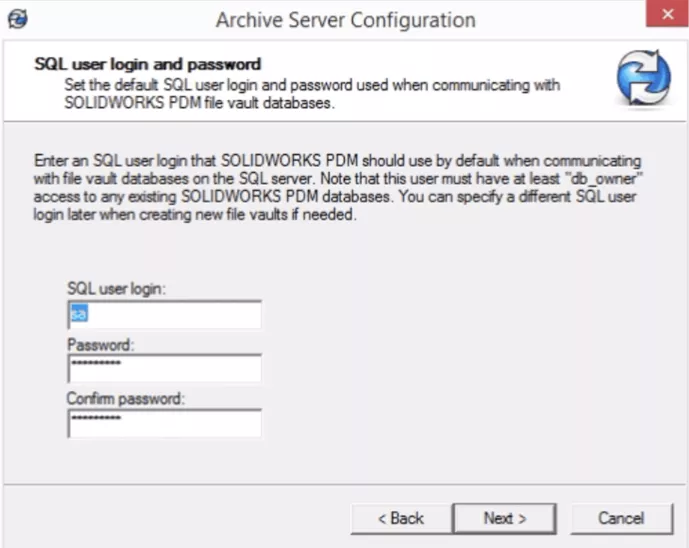The height and width of the screenshot is (548, 689).
Task: Click the 'Archive Server Configuration' window title
Action: (x=345, y=20)
